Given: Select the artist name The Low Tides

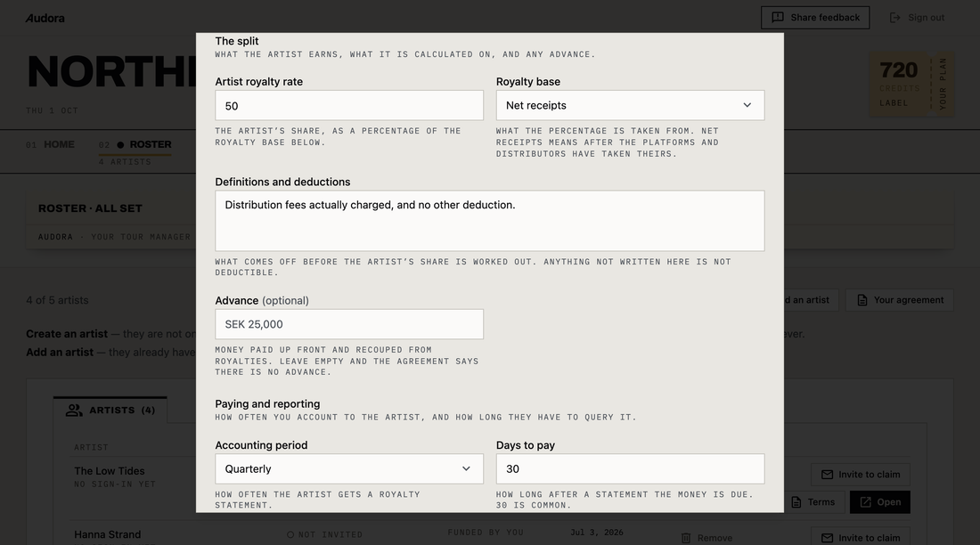Looking at the screenshot, I should pyautogui.click(x=110, y=470).
